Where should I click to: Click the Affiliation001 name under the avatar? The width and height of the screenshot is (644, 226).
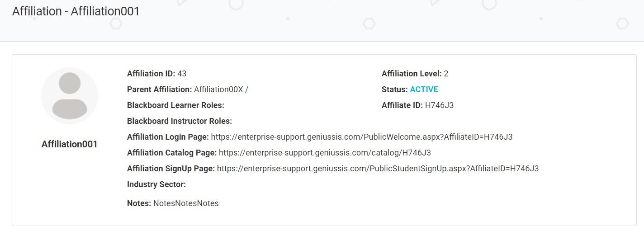click(x=70, y=145)
